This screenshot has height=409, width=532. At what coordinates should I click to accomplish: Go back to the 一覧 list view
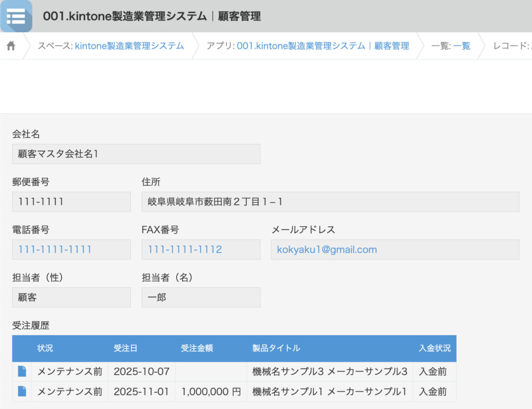(461, 46)
